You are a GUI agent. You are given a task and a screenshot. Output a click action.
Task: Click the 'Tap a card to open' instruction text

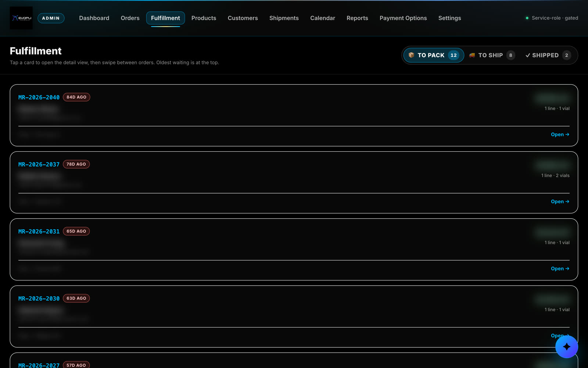pyautogui.click(x=114, y=63)
